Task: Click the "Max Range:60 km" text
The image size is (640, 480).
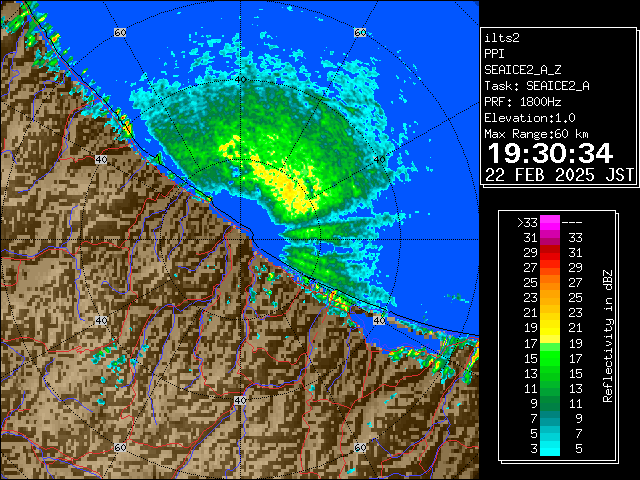Action: pyautogui.click(x=536, y=134)
